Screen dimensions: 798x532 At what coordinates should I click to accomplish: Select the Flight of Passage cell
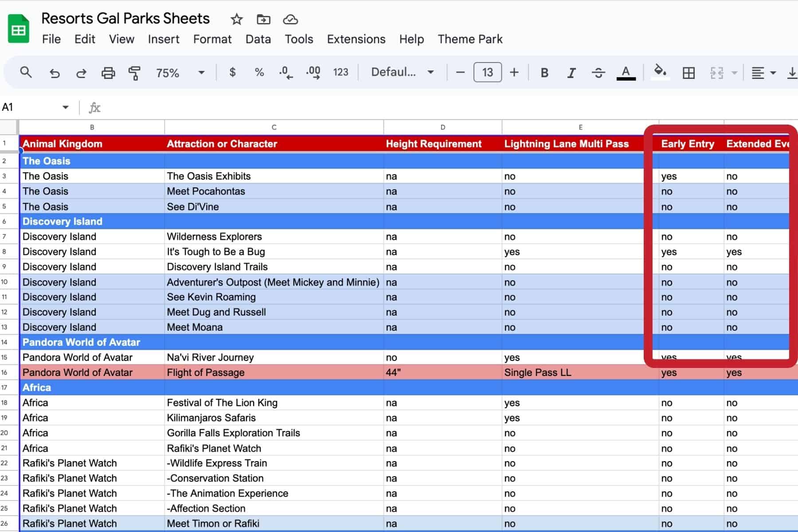(274, 372)
